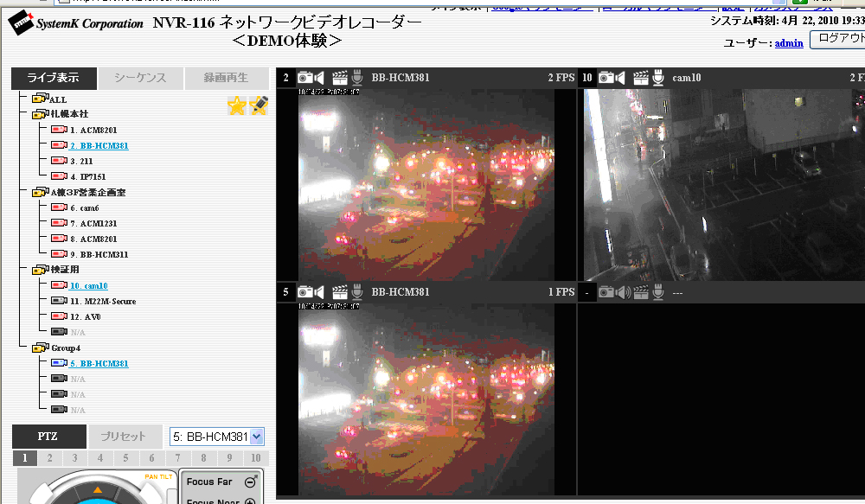
Task: Select channel 5 BB-HCM381 video feed
Action: pos(426,399)
